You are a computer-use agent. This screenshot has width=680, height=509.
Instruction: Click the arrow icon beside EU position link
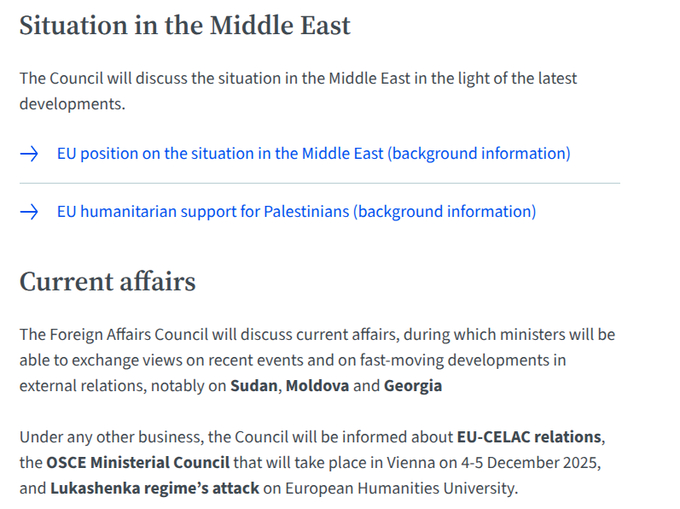click(29, 154)
